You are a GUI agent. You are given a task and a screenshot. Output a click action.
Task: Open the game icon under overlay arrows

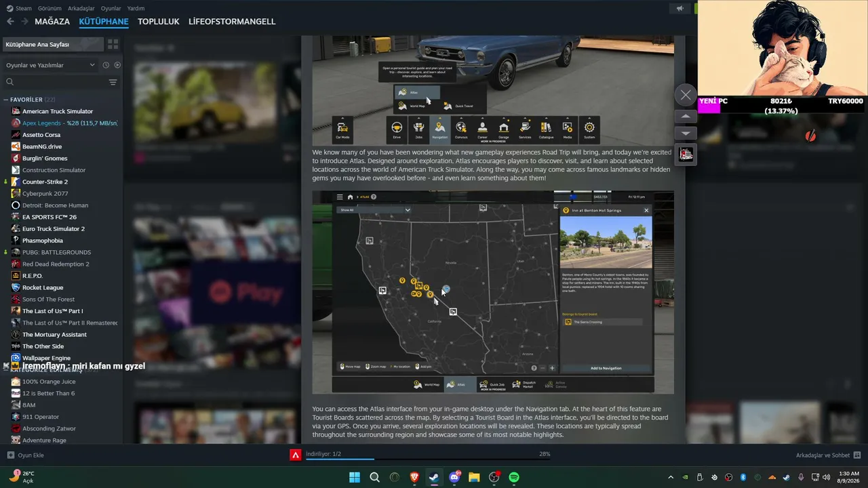click(x=686, y=155)
